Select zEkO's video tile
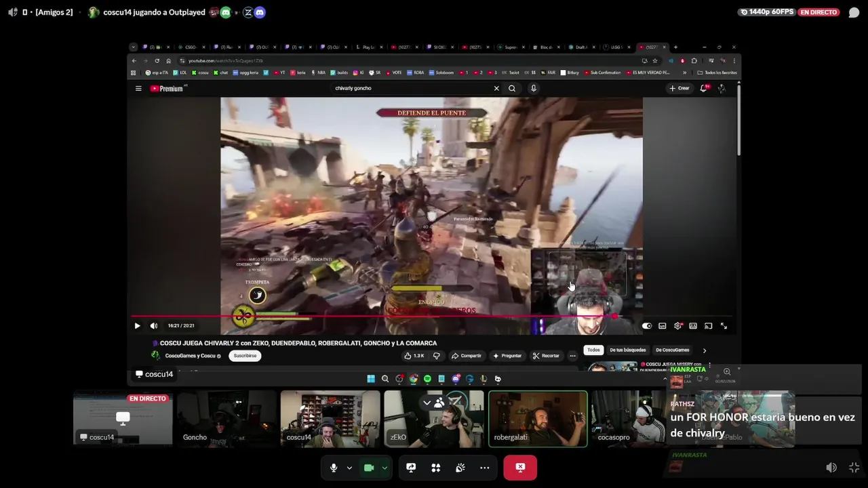Image resolution: width=868 pixels, height=488 pixels. [434, 418]
